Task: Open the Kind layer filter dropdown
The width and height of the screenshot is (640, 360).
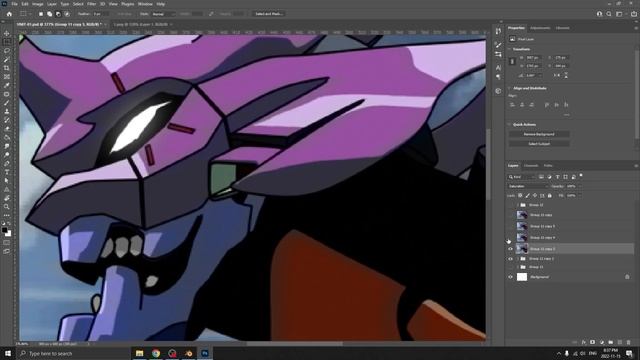Action: coord(521,177)
